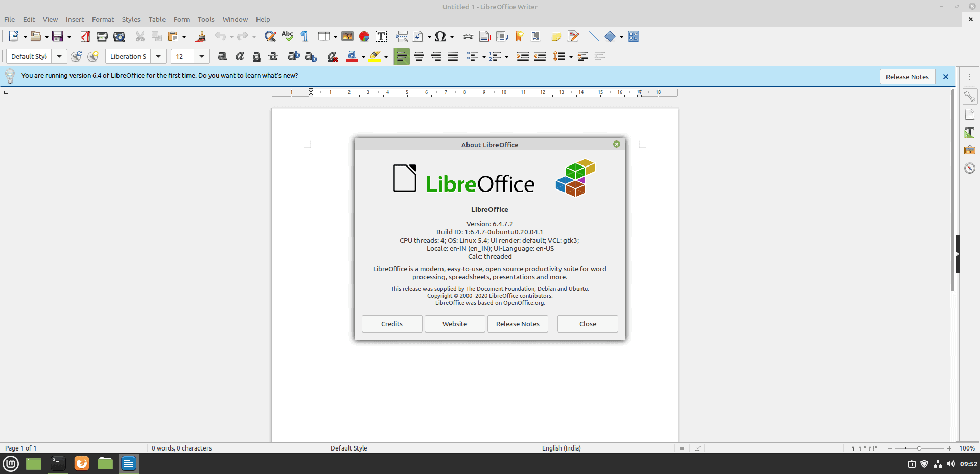Click the New Style from Selection icon
This screenshot has height=474, width=980.
point(93,56)
